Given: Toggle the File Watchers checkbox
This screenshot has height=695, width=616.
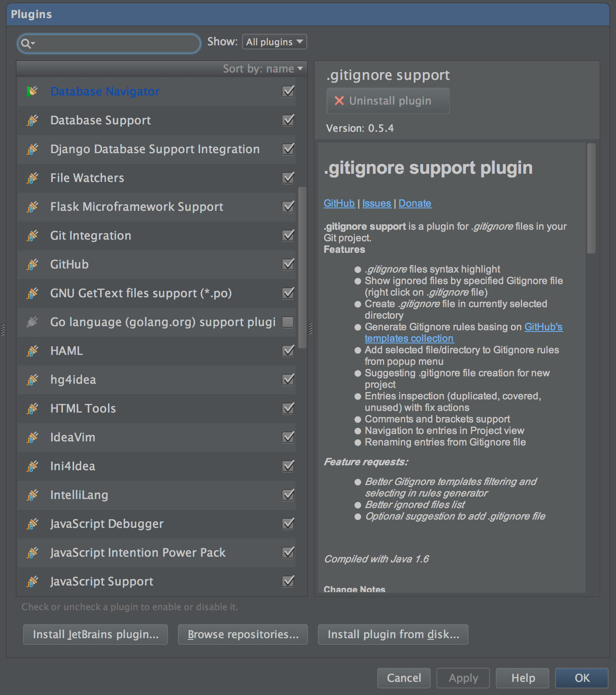Looking at the screenshot, I should pos(288,177).
